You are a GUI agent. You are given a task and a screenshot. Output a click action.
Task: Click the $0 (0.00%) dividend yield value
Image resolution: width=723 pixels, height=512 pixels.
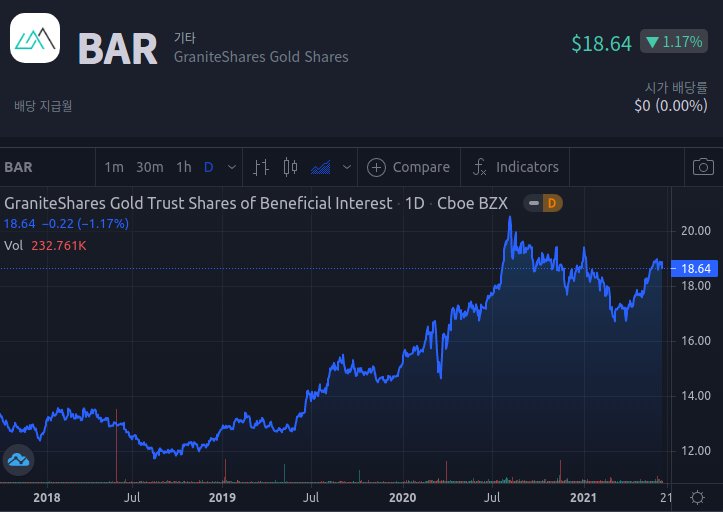(670, 106)
